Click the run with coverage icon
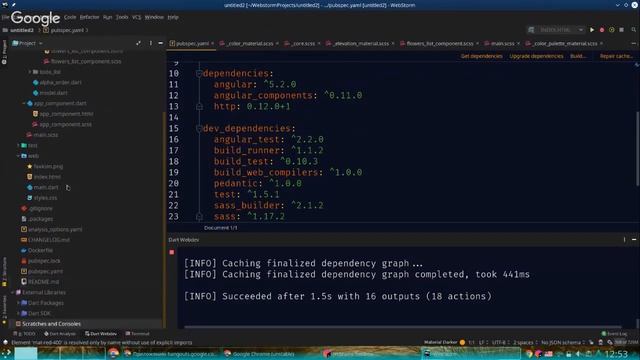Image resolution: width=640 pixels, height=360 pixels. point(611,30)
